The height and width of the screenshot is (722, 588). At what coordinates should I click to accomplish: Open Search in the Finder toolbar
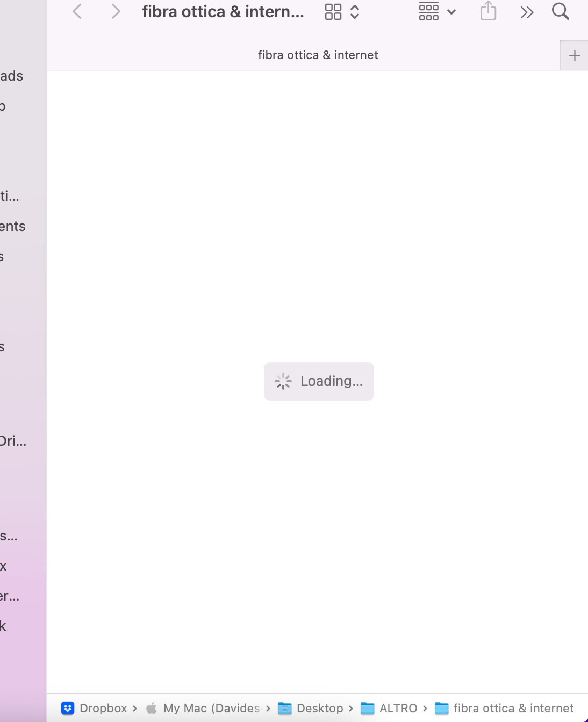(560, 11)
